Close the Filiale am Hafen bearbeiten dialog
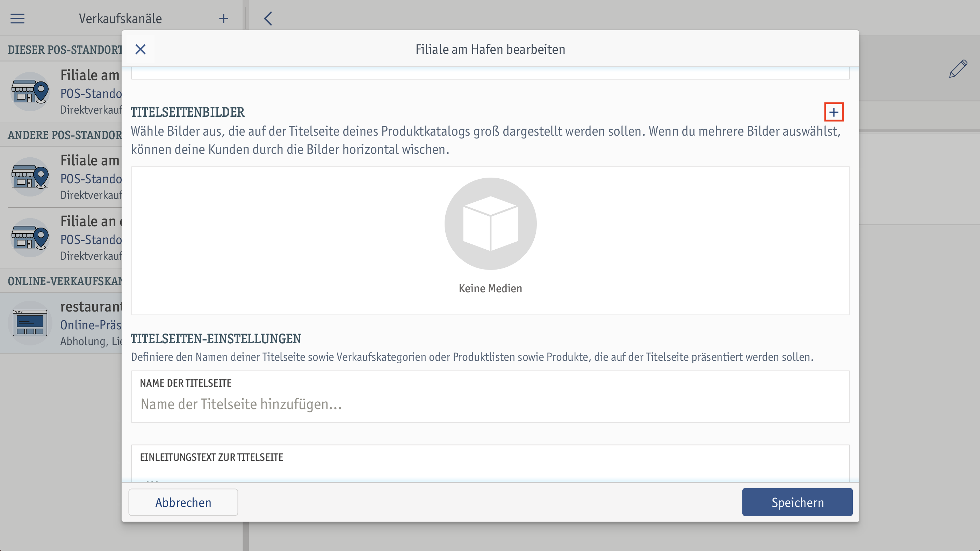This screenshot has height=551, width=980. tap(140, 49)
